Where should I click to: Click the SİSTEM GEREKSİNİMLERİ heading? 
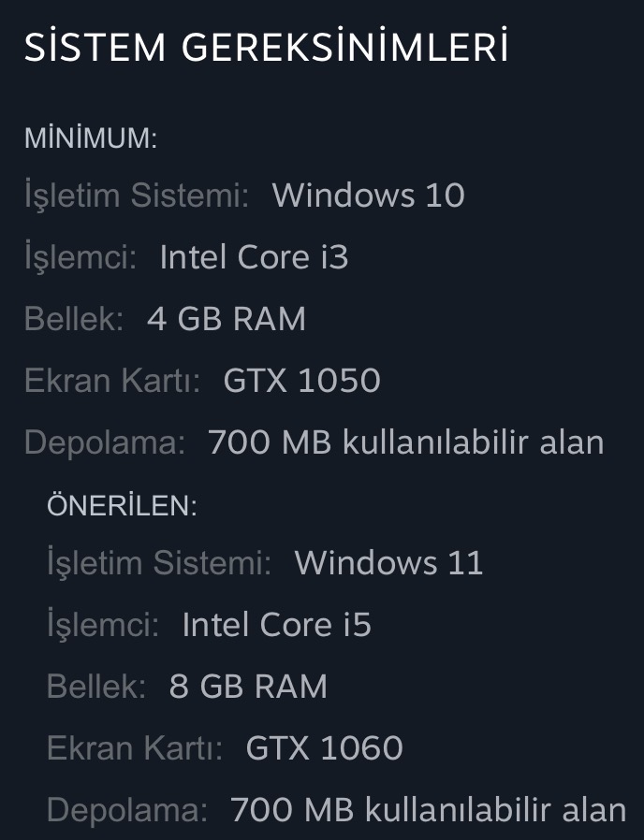click(x=266, y=48)
